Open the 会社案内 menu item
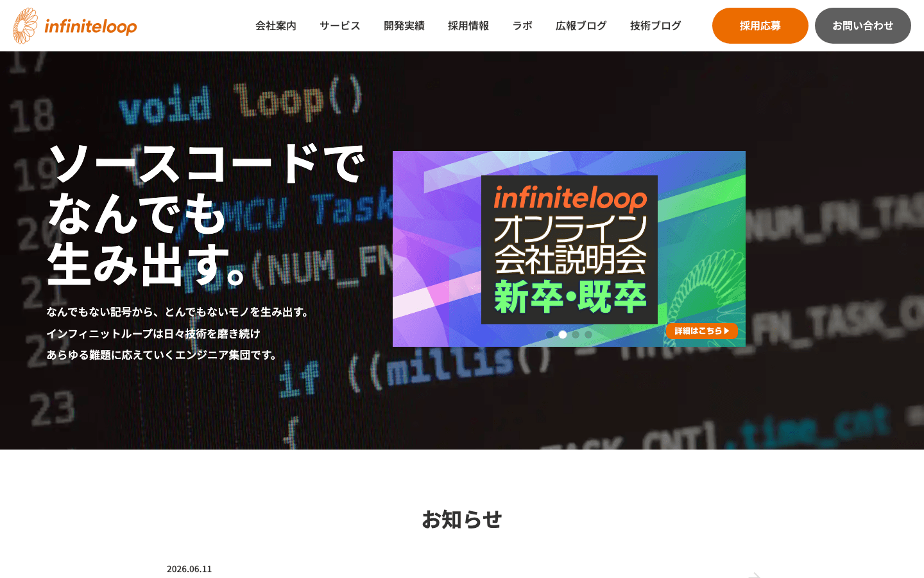Viewport: 924px width, 578px height. coord(276,26)
